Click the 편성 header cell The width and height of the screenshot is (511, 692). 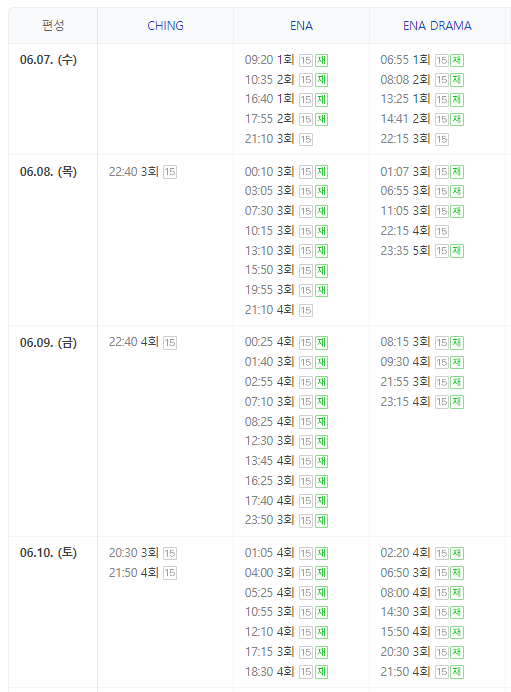pyautogui.click(x=53, y=25)
